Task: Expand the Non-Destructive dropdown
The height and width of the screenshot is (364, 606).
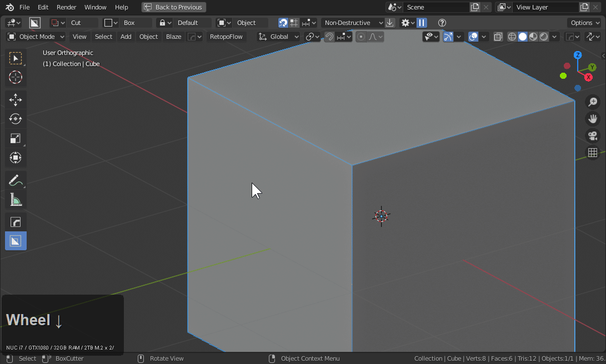Action: (x=353, y=23)
